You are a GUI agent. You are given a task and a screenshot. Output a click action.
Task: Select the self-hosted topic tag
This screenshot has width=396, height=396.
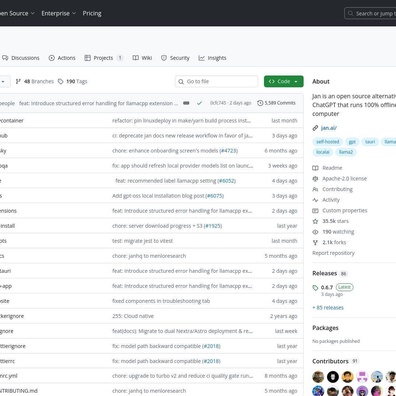tap(327, 142)
